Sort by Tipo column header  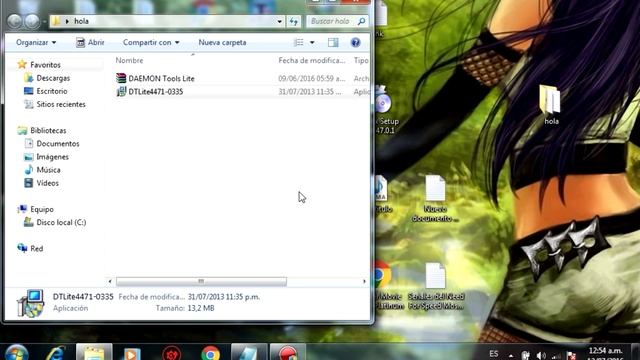[x=361, y=60]
